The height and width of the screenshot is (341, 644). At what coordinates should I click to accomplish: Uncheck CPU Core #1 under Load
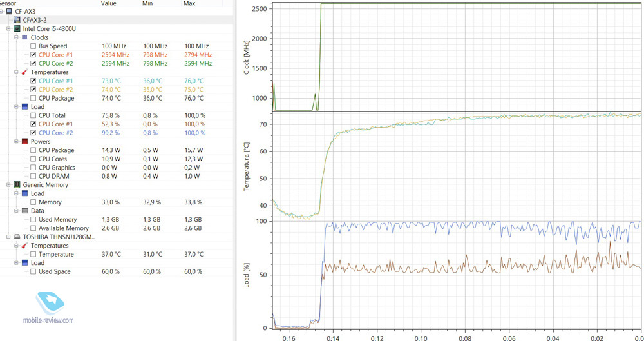pyautogui.click(x=33, y=124)
